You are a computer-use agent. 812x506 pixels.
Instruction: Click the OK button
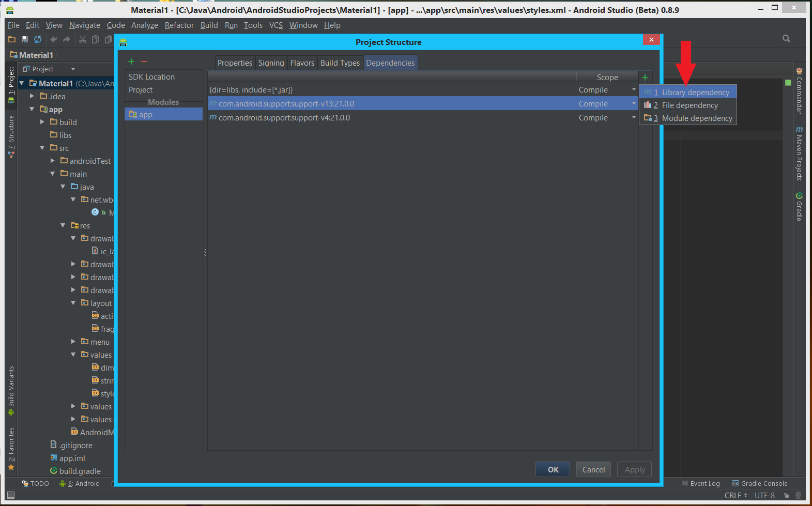(553, 469)
